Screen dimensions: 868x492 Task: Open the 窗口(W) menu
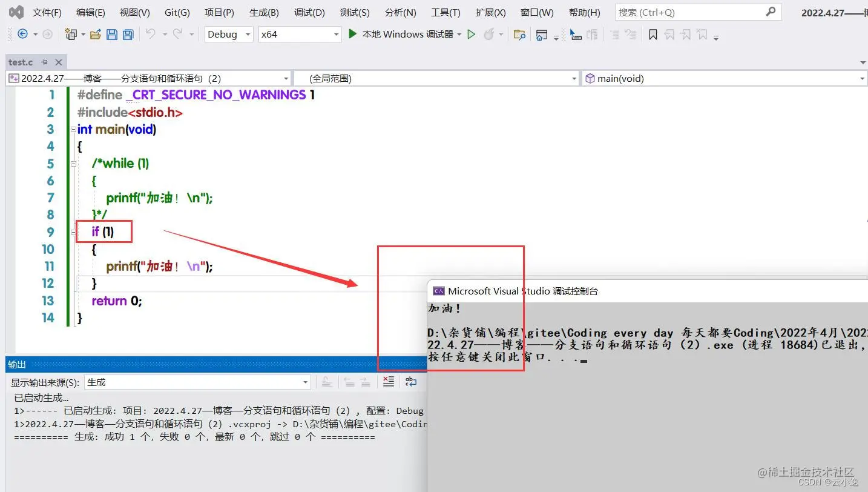point(537,12)
